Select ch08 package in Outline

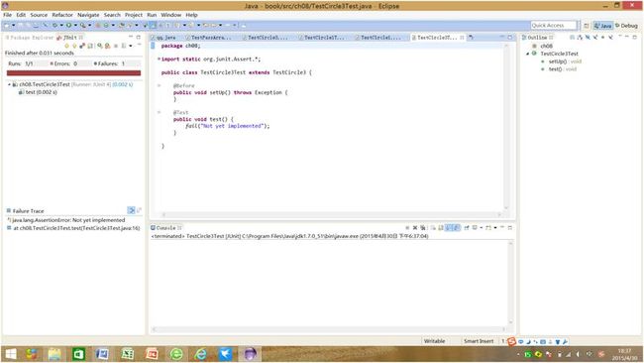click(x=543, y=46)
